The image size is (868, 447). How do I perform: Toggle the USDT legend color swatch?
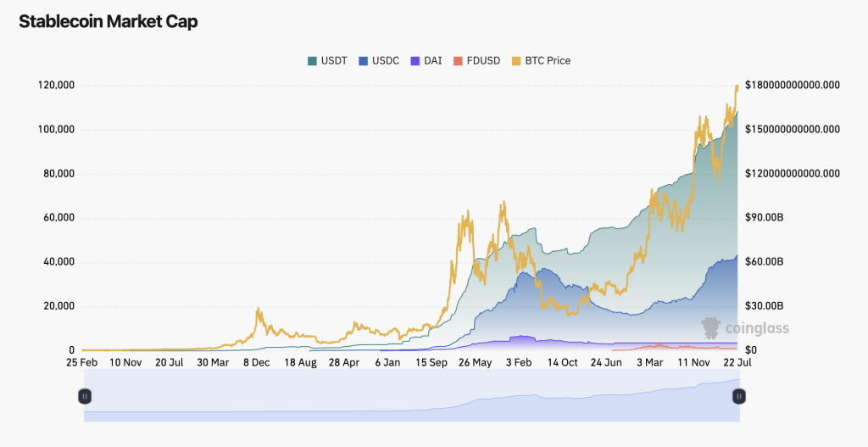click(312, 61)
